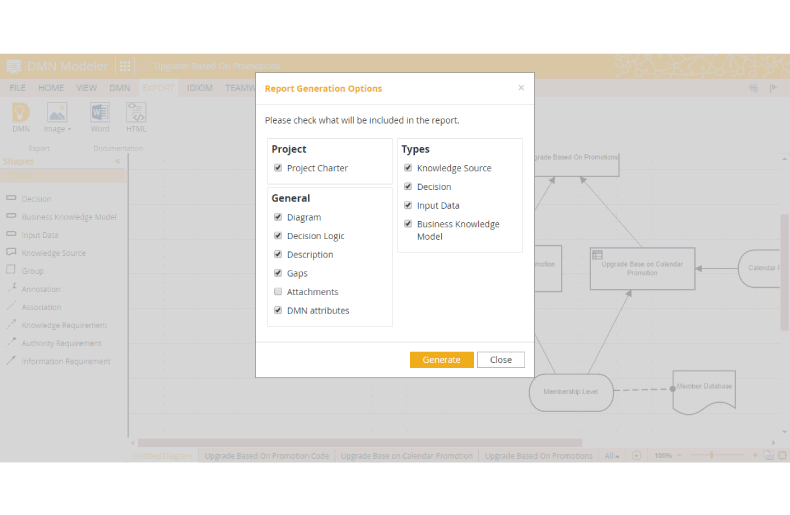Open the All diagrams dropdown in bottom bar
This screenshot has height=515, width=790.
pos(612,456)
